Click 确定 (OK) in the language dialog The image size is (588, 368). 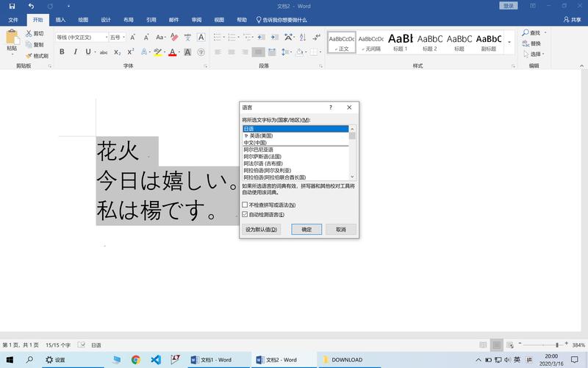click(x=306, y=230)
